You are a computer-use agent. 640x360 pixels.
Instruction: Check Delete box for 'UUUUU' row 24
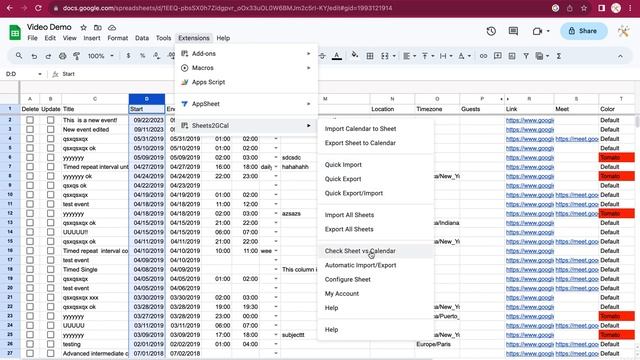point(30,326)
